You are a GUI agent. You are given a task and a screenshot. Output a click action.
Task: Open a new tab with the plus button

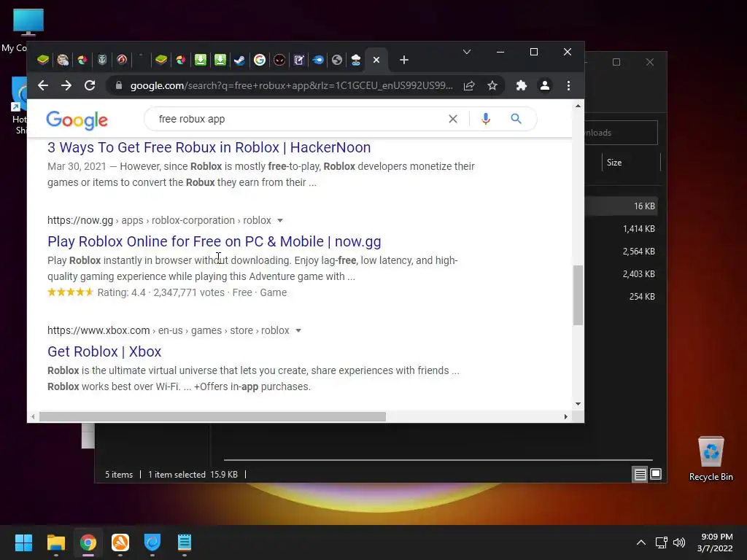(x=404, y=60)
